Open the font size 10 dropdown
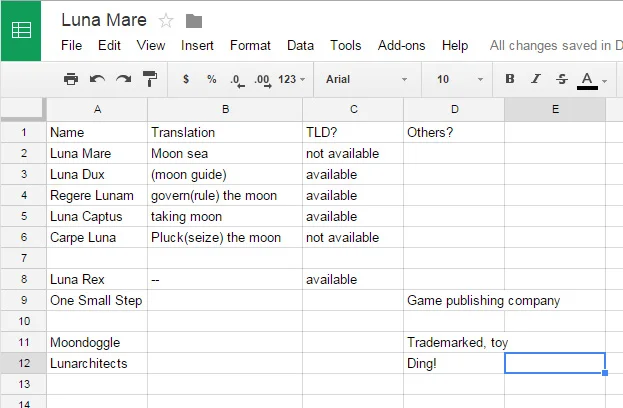The height and width of the screenshot is (408, 623). [460, 79]
